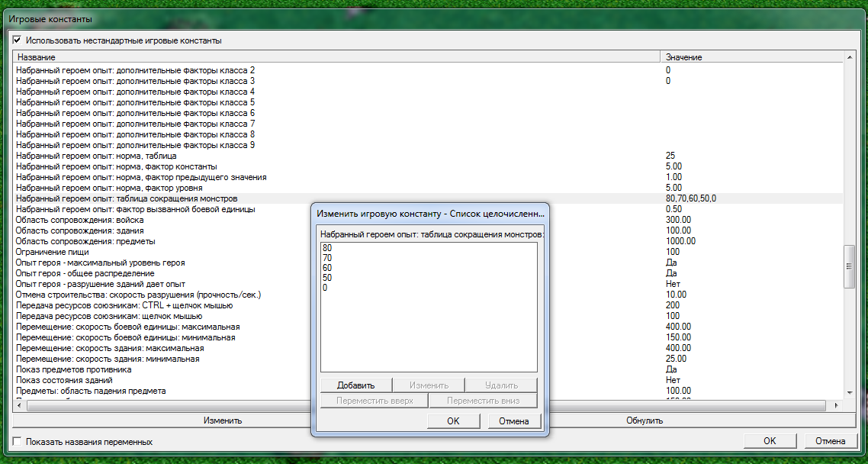Select row 'скорость здания: максимальная'
Viewport: 868px width, 464px height.
click(162, 348)
